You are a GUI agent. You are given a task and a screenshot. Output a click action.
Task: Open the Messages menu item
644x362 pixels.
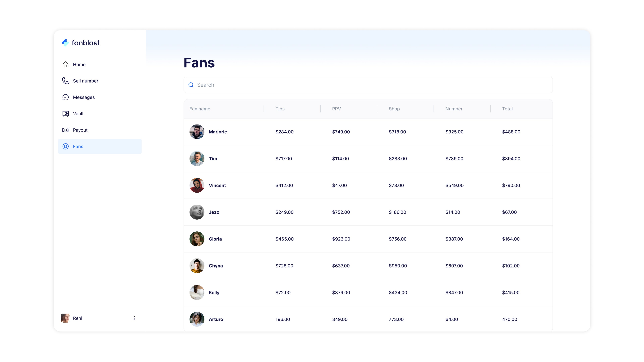pos(84,97)
